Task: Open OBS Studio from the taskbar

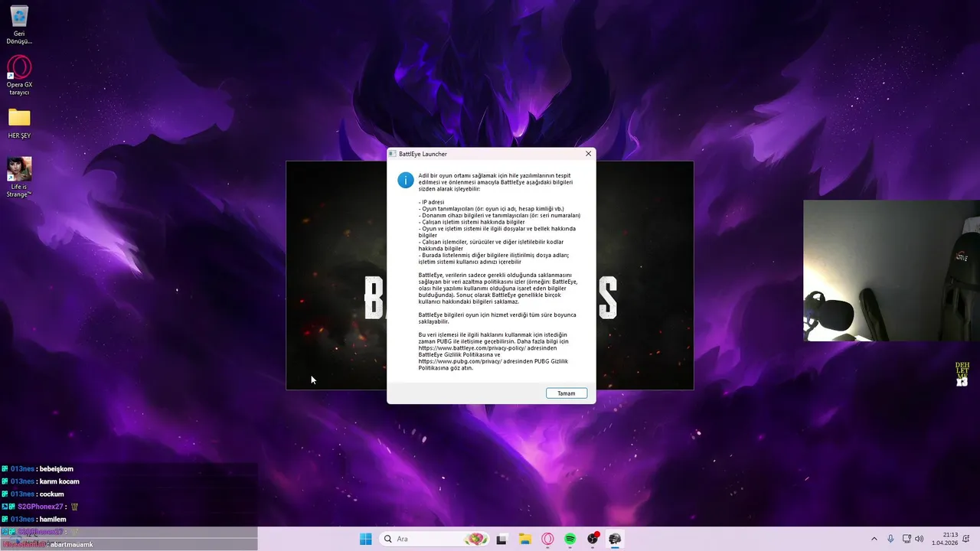Action: [593, 539]
